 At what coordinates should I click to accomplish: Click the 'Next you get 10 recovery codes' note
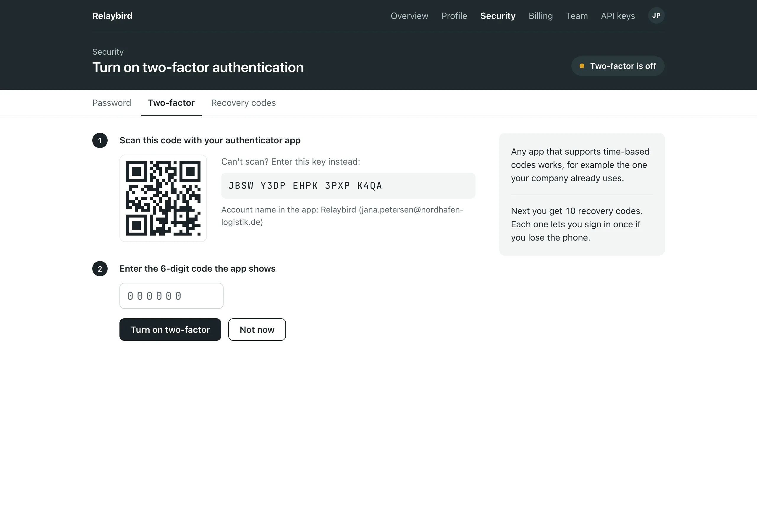577,224
